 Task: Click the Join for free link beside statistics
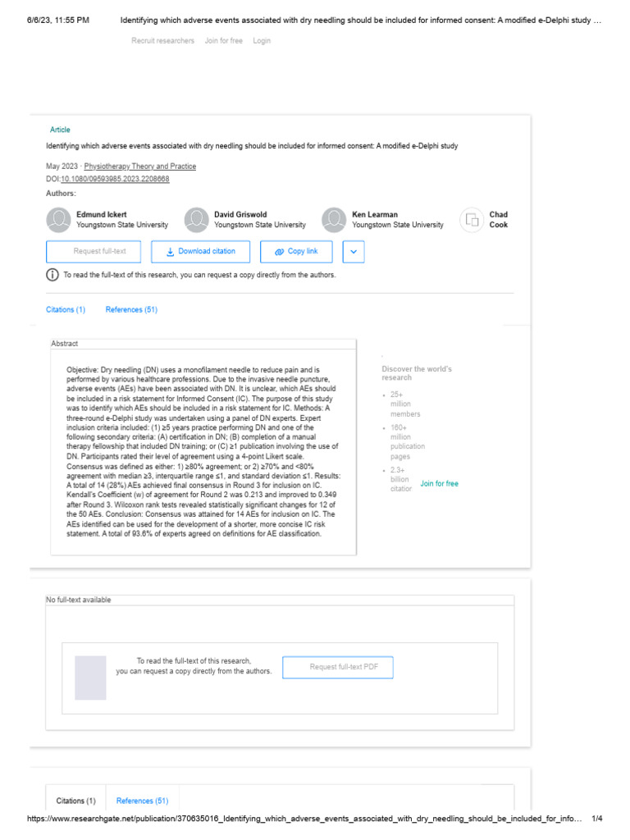coord(439,484)
